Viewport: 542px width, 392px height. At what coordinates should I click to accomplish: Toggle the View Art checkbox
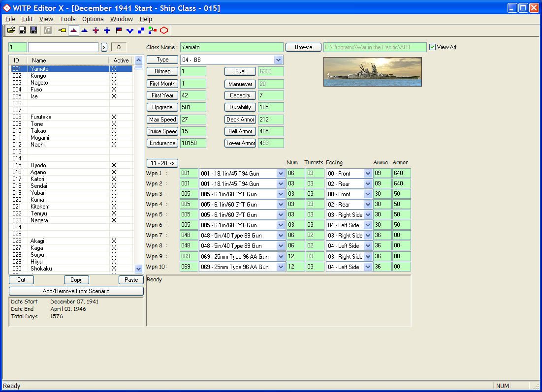(x=432, y=47)
